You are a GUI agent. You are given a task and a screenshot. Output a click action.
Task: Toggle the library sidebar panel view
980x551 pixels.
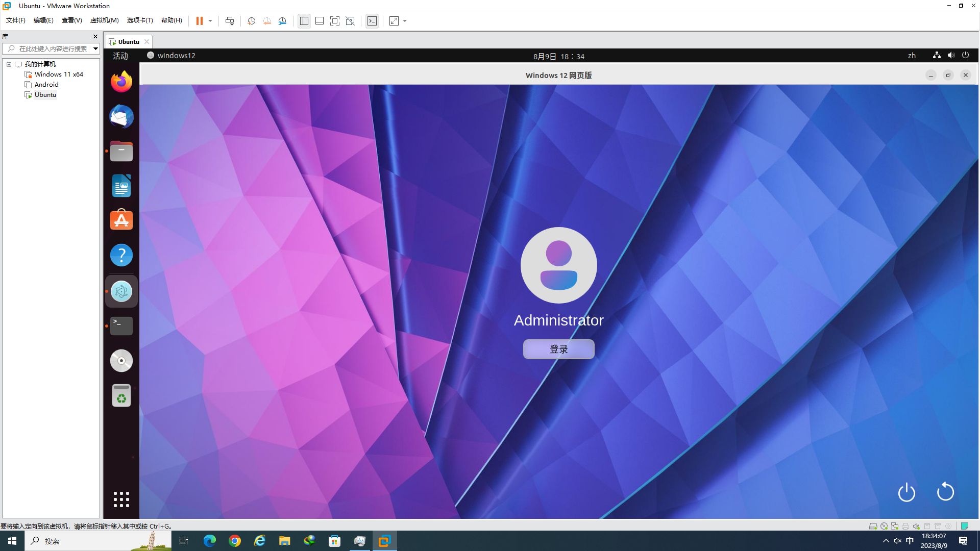pyautogui.click(x=304, y=21)
